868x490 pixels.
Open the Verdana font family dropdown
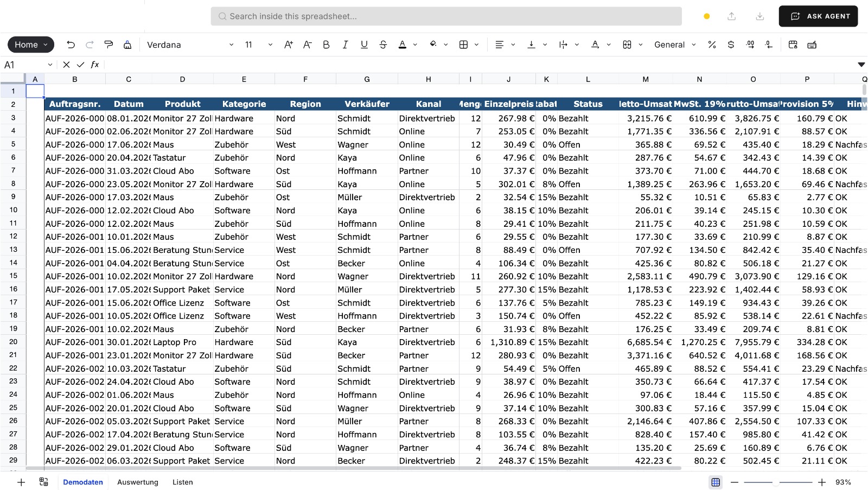click(190, 45)
